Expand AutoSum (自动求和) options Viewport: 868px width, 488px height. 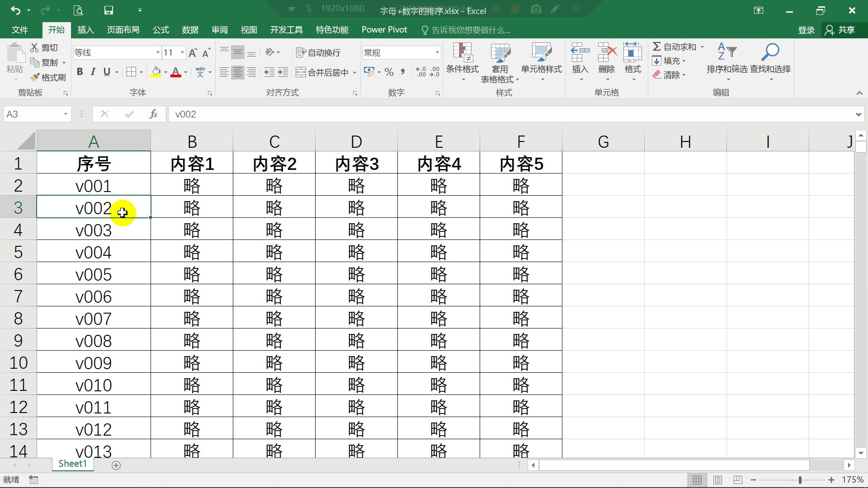tap(702, 47)
